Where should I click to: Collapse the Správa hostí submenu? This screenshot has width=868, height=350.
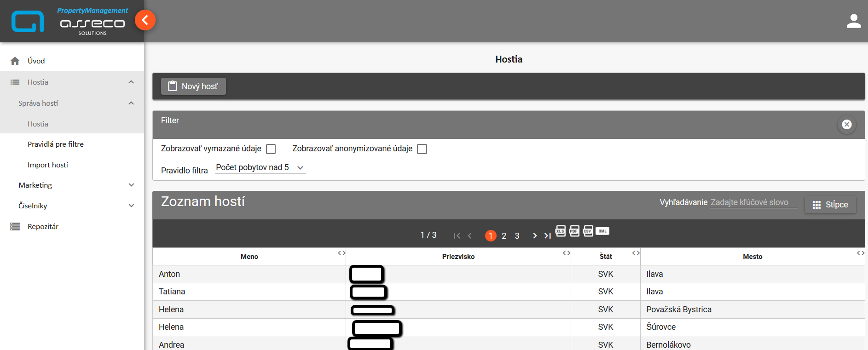(131, 103)
